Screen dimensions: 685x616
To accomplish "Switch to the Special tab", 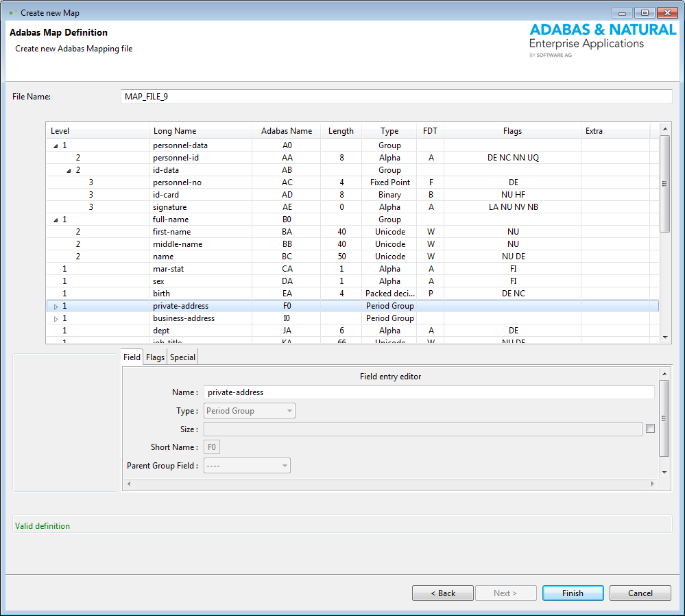I will (182, 357).
